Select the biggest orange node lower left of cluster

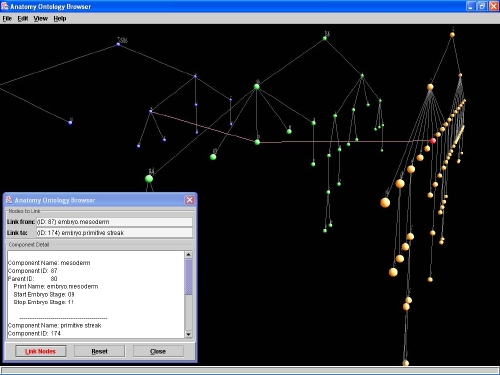(x=385, y=202)
